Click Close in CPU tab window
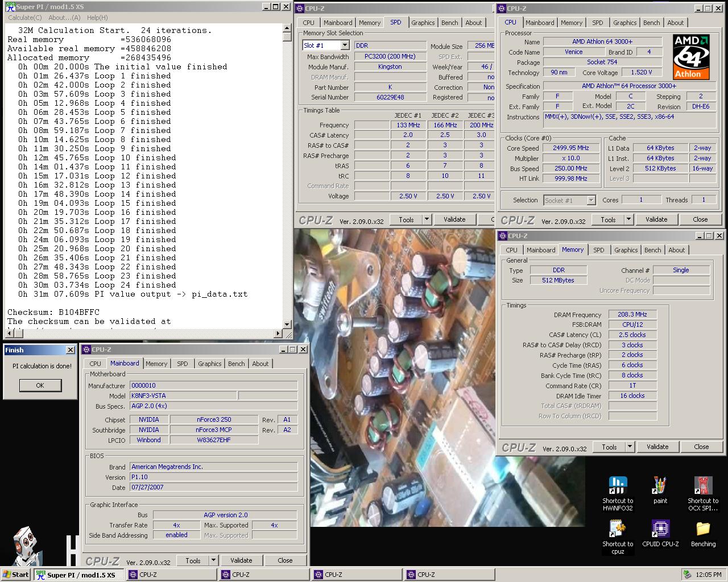 pyautogui.click(x=700, y=219)
